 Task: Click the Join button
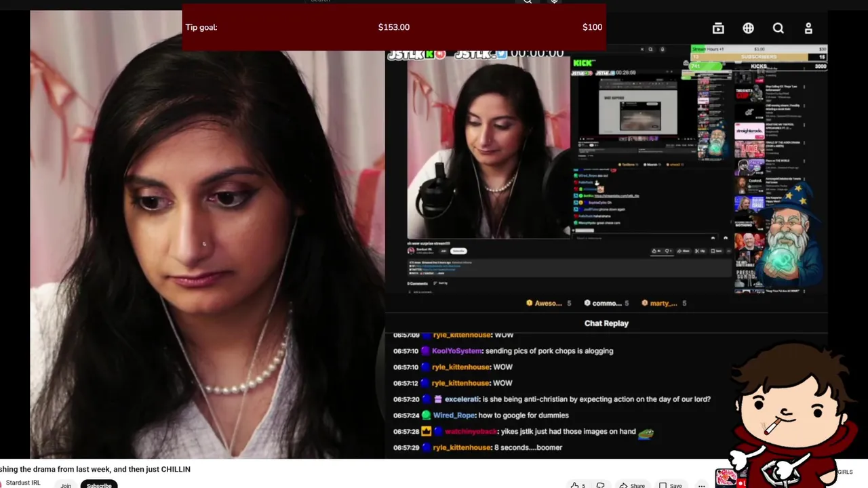point(66,485)
